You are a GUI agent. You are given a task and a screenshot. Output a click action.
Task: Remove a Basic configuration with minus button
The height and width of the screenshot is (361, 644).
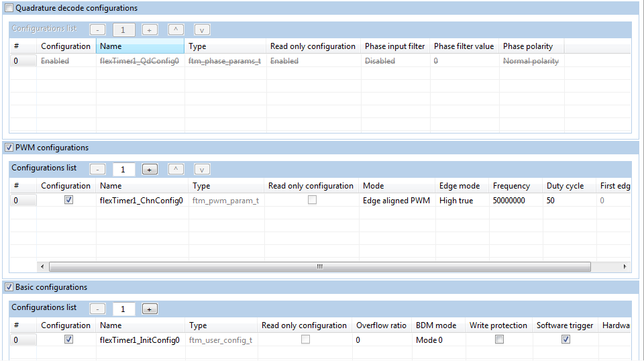97,309
